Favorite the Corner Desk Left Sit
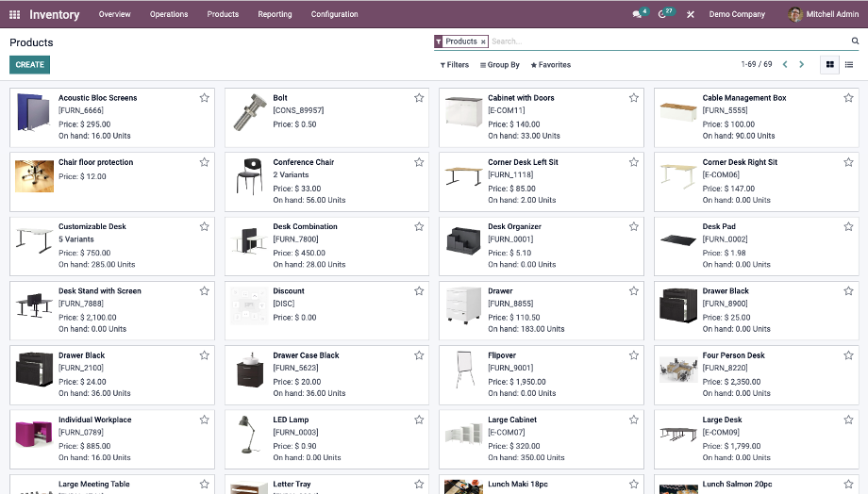The height and width of the screenshot is (494, 868). pyautogui.click(x=634, y=162)
